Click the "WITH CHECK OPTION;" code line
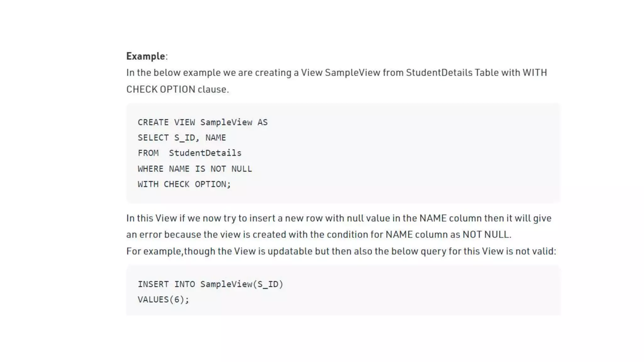 point(184,184)
